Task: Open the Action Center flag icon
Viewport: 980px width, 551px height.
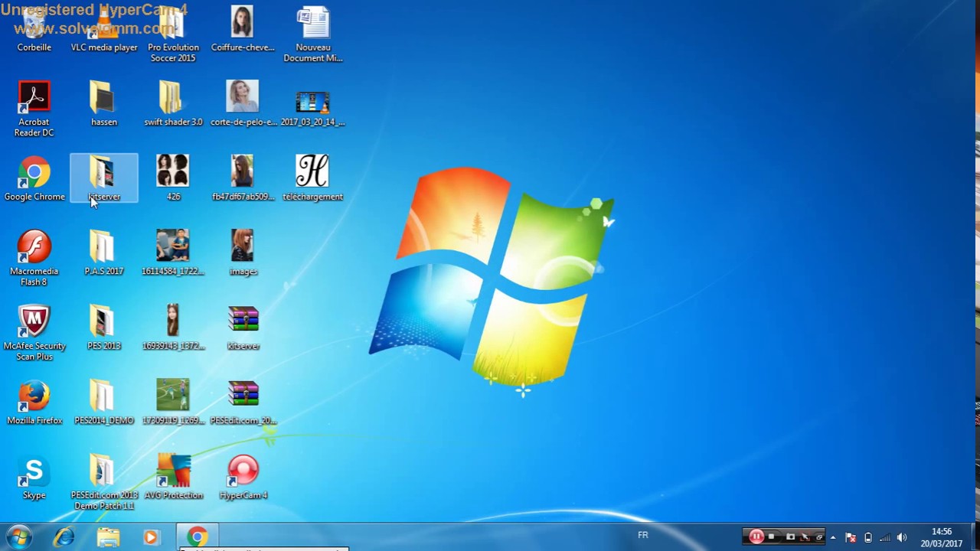Action: (x=850, y=537)
